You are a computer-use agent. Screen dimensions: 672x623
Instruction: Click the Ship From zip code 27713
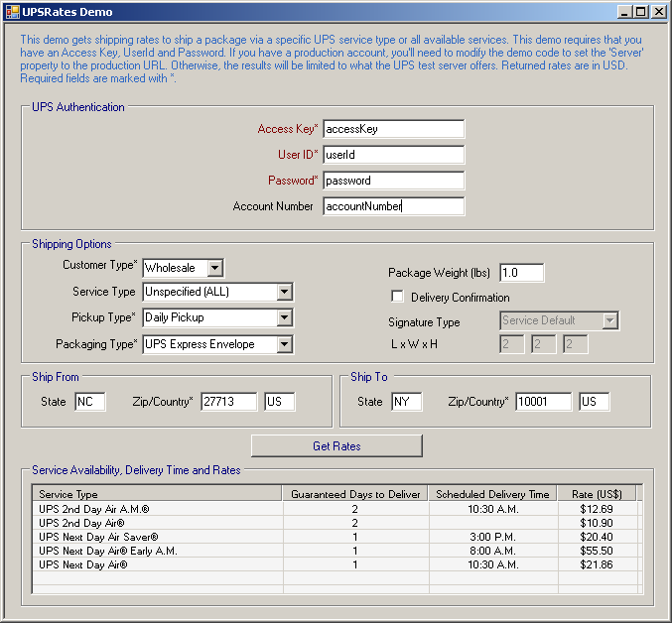click(x=229, y=402)
